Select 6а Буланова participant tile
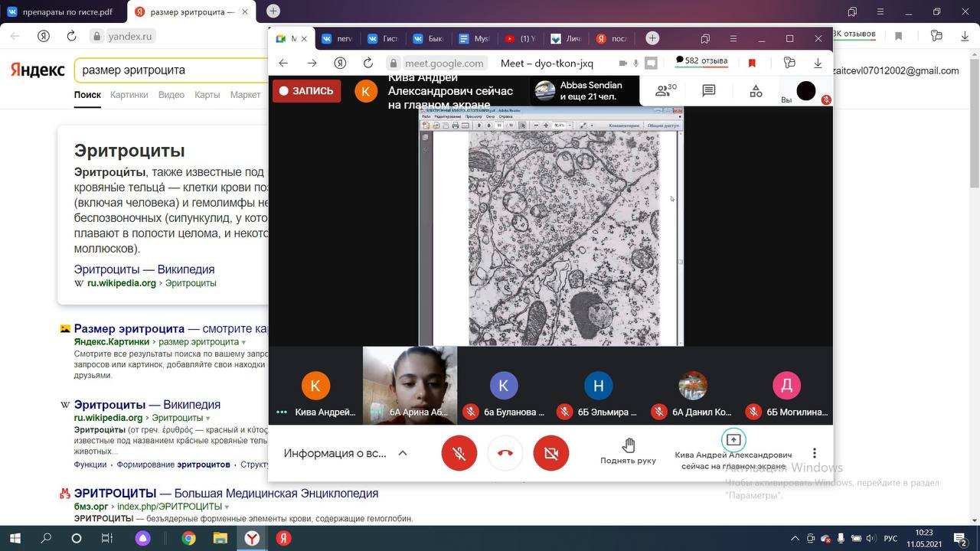980x551 pixels. click(504, 385)
